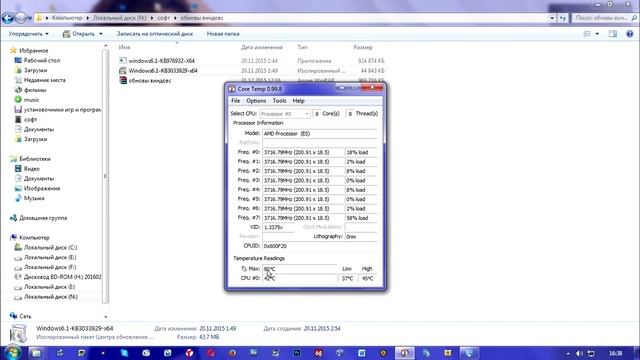Sort by the Имя column header
Image resolution: width=640 pixels, height=360 pixels.
(124, 47)
